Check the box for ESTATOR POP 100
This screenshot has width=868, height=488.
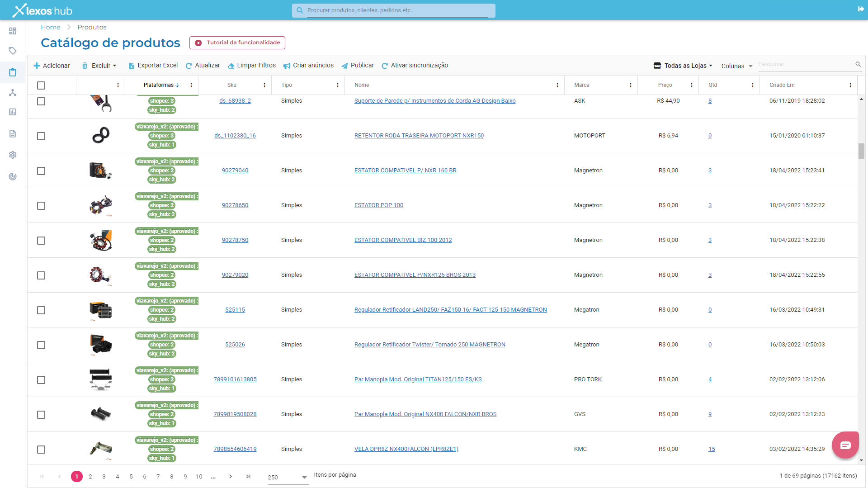click(x=41, y=206)
